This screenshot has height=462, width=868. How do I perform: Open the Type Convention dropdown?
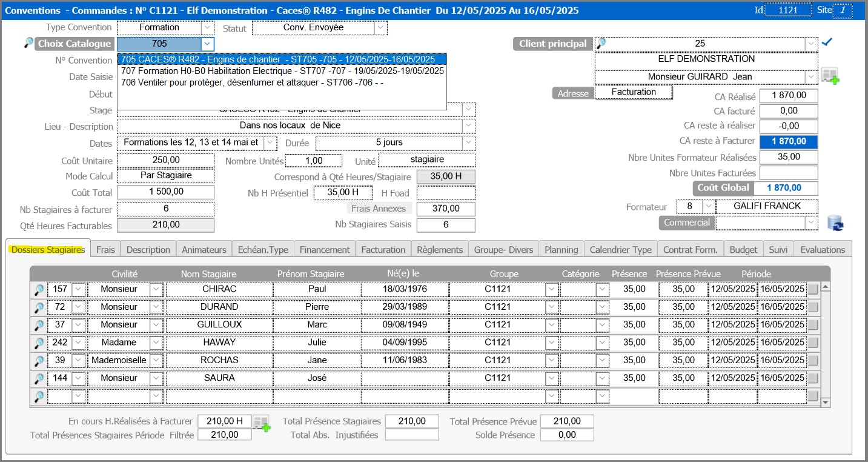click(207, 27)
